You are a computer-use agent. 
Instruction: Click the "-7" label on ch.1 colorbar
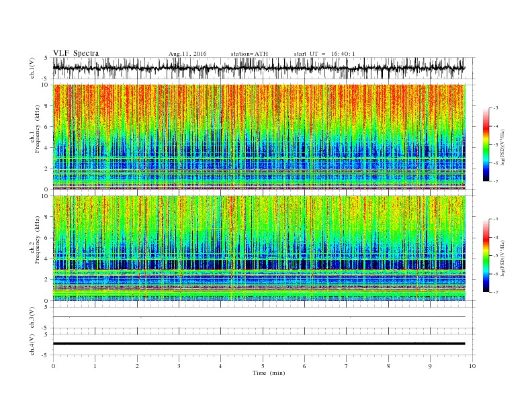(x=495, y=181)
